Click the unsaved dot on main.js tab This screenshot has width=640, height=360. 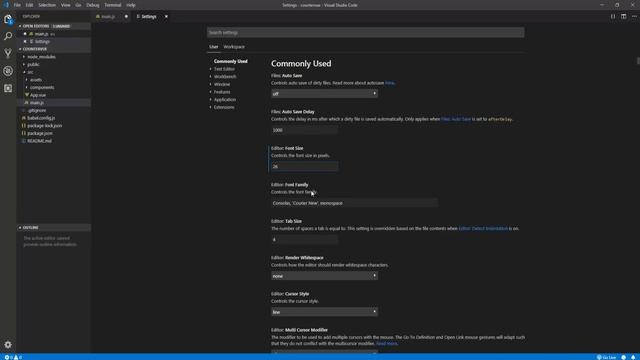point(126,16)
